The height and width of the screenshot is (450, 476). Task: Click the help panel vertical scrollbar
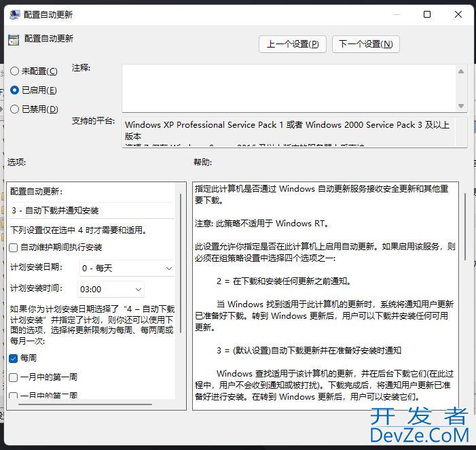pos(465,226)
